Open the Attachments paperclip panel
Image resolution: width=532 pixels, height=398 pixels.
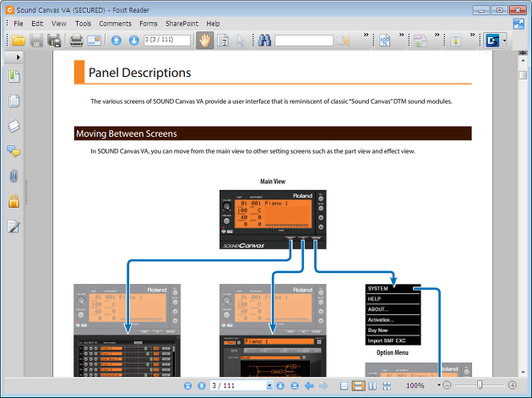[14, 176]
